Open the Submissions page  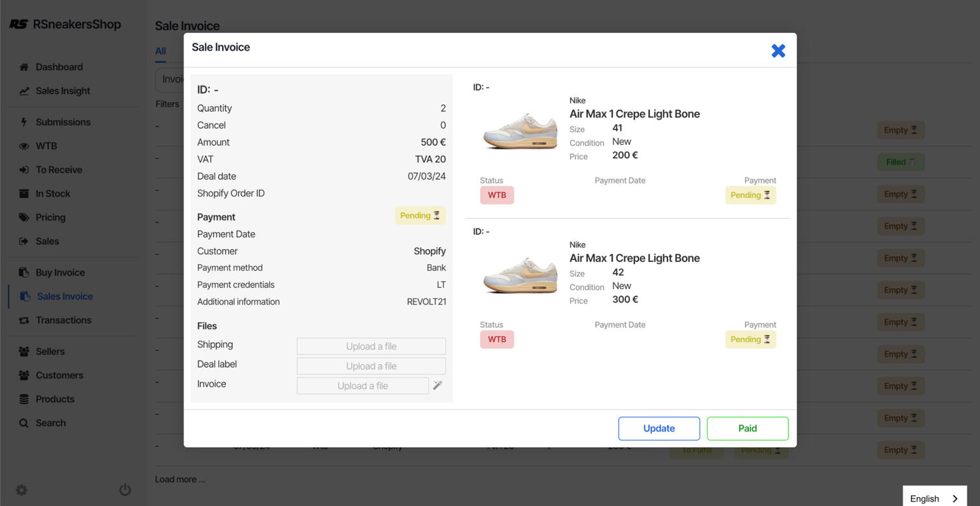click(x=63, y=122)
